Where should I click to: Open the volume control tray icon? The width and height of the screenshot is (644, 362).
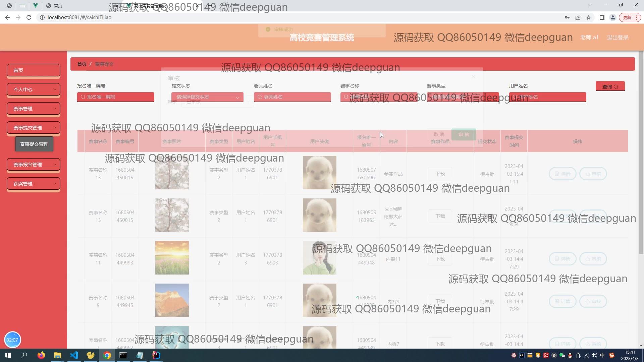point(594,355)
